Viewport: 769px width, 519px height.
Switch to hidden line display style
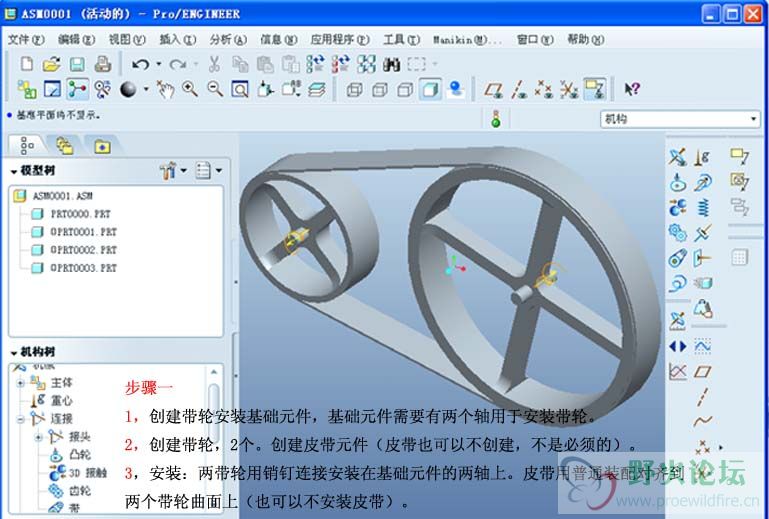click(380, 90)
